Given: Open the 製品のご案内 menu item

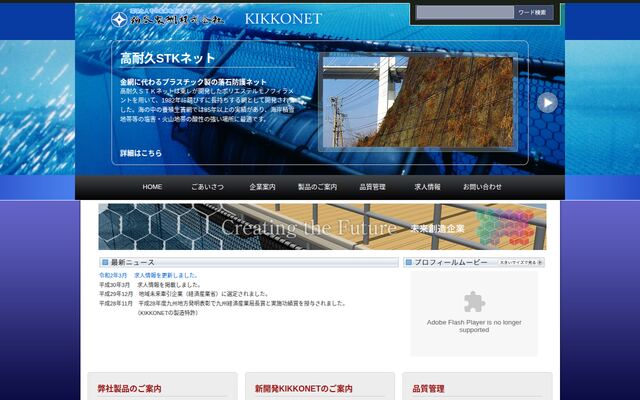Looking at the screenshot, I should (x=318, y=187).
